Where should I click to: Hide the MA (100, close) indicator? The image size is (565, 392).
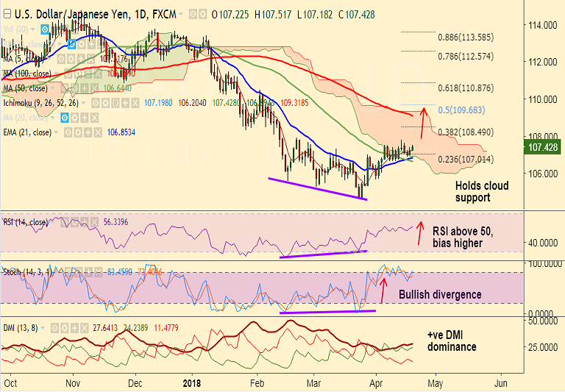[68, 74]
